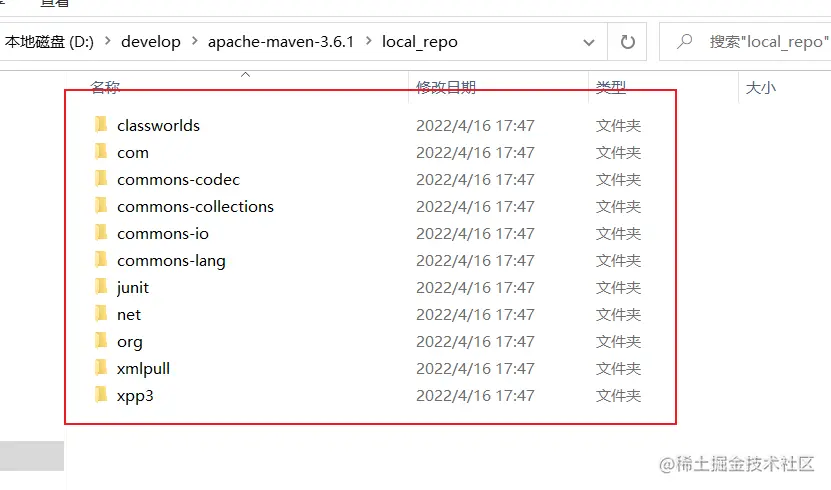Go to develop folder in breadcrumb

(x=151, y=41)
